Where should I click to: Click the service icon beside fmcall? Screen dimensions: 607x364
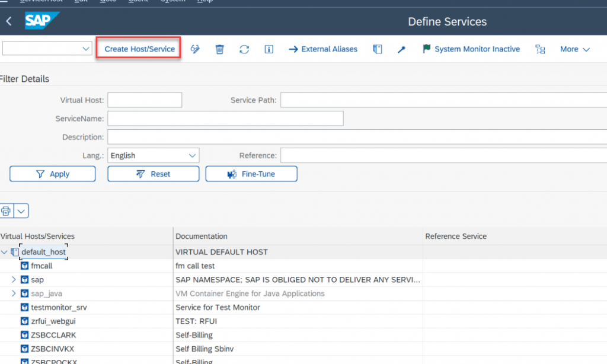click(x=24, y=266)
